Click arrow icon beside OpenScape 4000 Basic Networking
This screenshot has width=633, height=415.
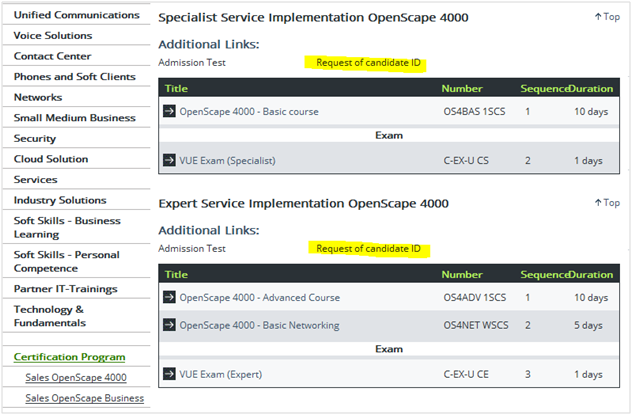click(169, 325)
